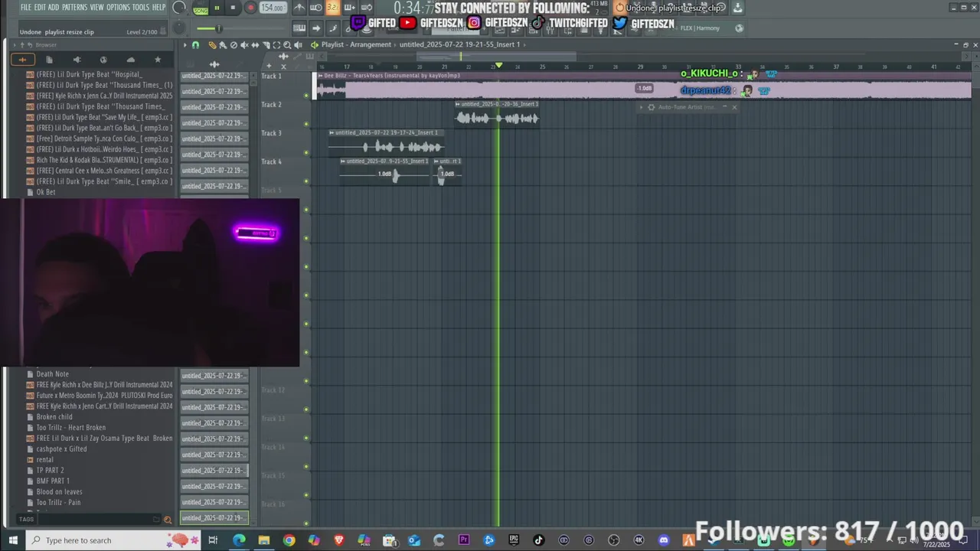The height and width of the screenshot is (551, 980).
Task: Open the OPTIONS menu
Action: 118,7
